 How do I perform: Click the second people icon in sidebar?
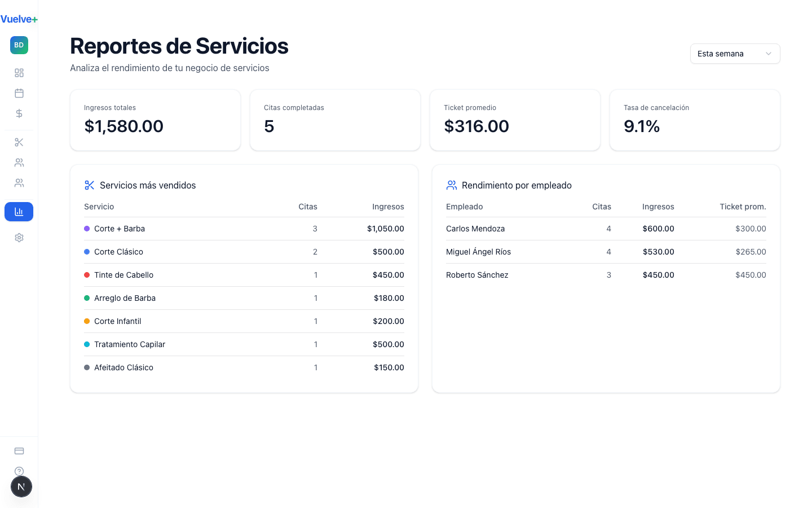19,183
